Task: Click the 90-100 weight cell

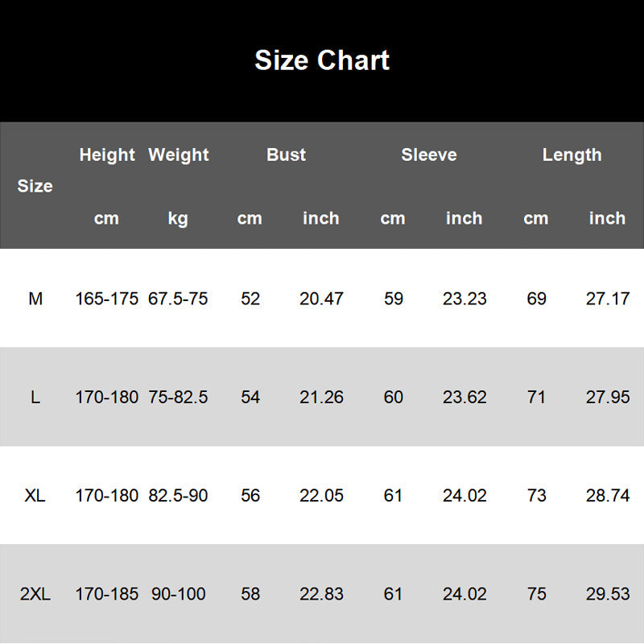Action: [x=178, y=594]
